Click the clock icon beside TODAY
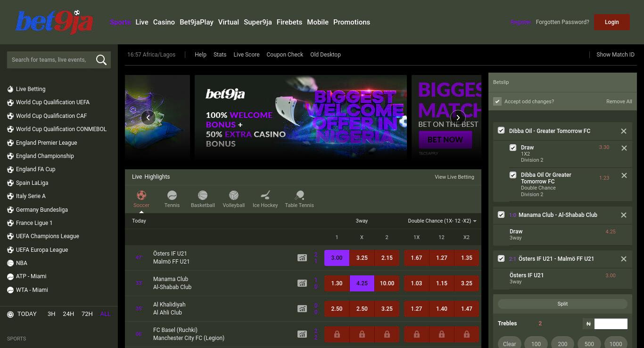 click(10, 315)
